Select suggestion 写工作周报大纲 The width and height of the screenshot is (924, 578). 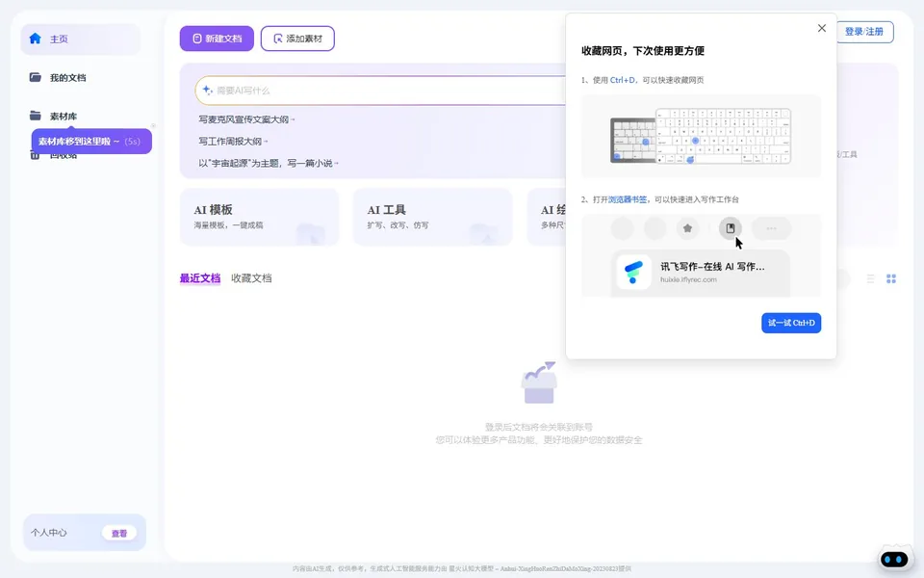pyautogui.click(x=233, y=141)
